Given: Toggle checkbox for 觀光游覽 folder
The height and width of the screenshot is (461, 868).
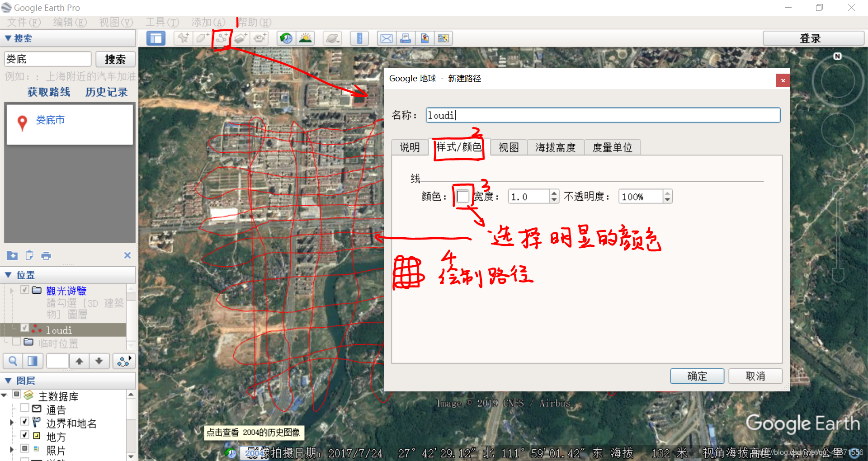Looking at the screenshot, I should [25, 290].
